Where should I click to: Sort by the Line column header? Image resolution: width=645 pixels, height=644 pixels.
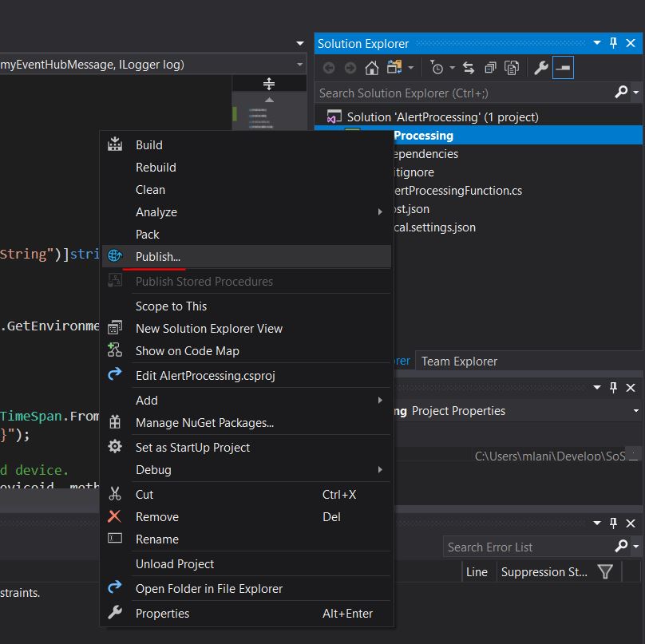[x=477, y=571]
